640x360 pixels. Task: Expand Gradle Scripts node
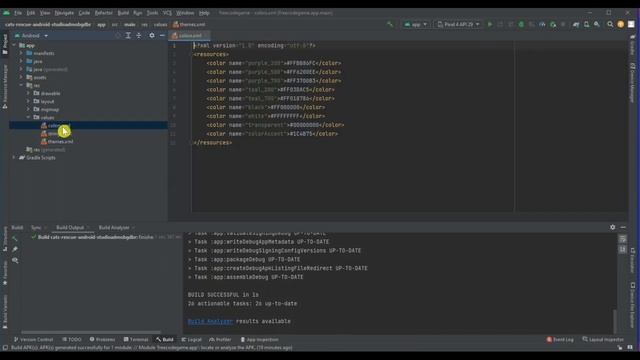pyautogui.click(x=14, y=158)
